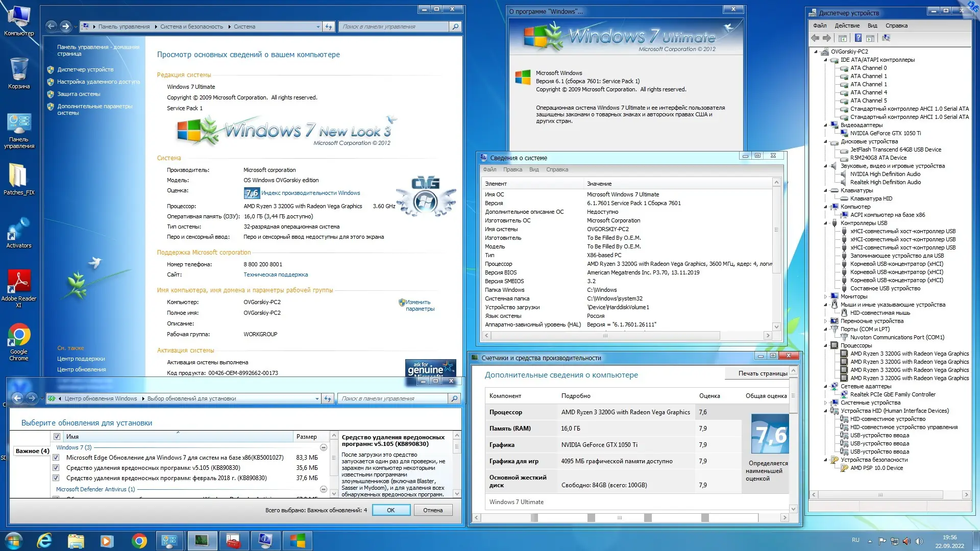Uncheck the KB890830 v5.105 update
This screenshot has width=980, height=551.
pyautogui.click(x=56, y=468)
